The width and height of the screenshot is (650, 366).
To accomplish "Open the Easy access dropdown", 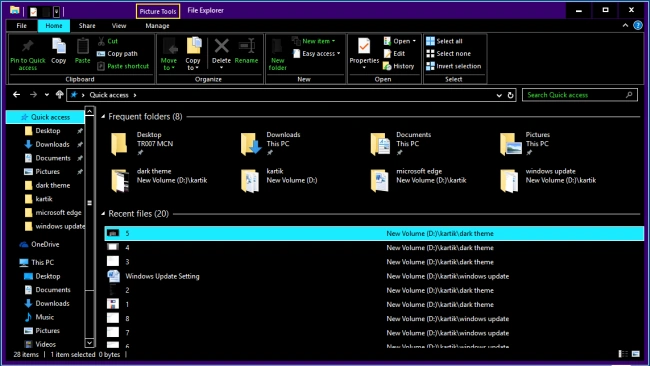I will click(x=316, y=53).
